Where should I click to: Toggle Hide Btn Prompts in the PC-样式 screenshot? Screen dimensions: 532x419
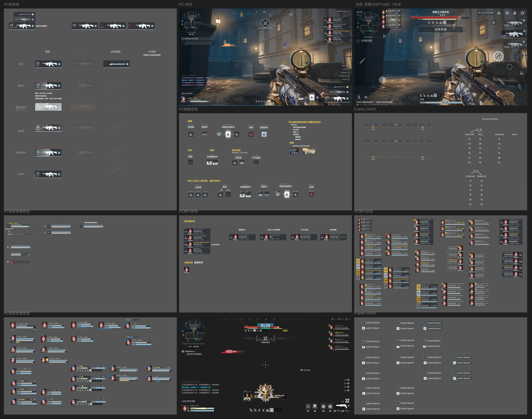349,12
